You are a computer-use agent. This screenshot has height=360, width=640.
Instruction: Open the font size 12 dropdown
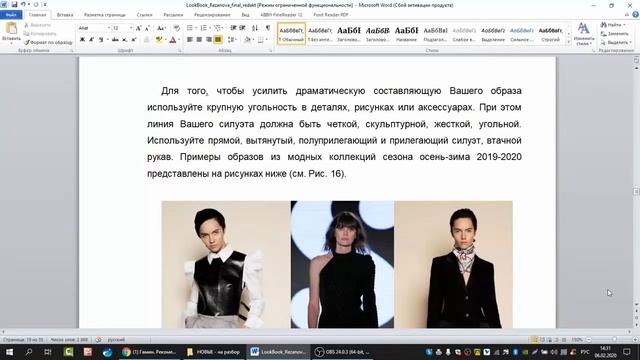131,28
